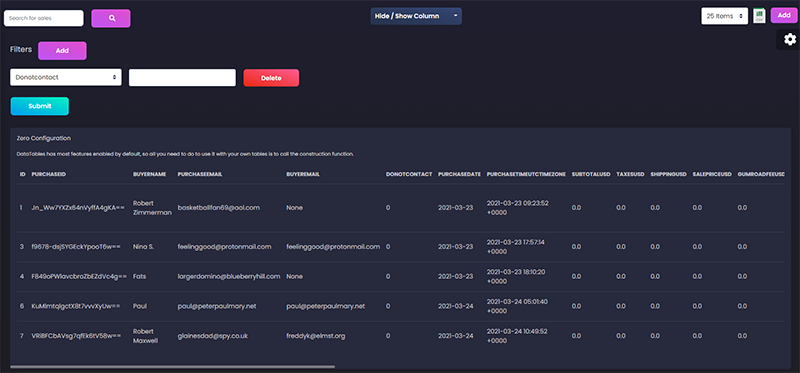Sort by PURCHASETIMEUTCTIMEZONE column header

pos(526,174)
